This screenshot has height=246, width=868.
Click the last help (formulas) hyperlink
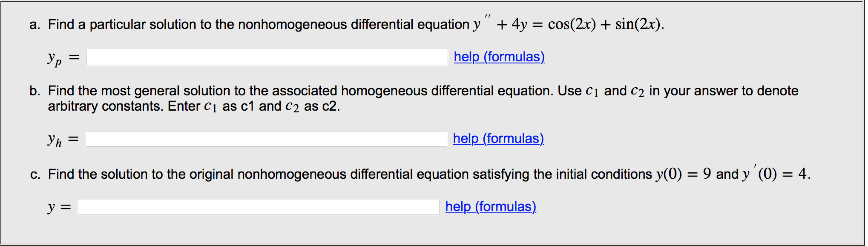click(x=490, y=207)
